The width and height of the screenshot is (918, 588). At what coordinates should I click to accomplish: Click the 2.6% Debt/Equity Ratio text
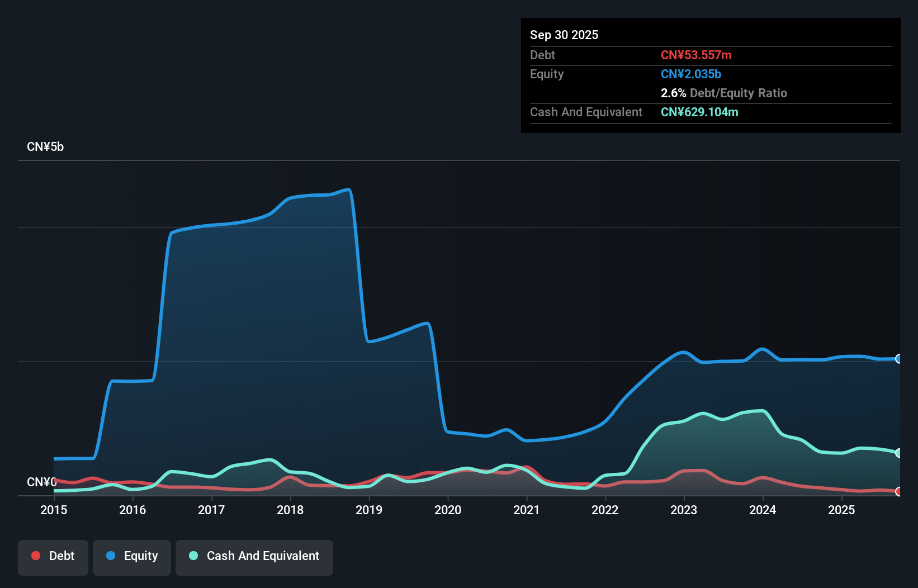(x=723, y=93)
